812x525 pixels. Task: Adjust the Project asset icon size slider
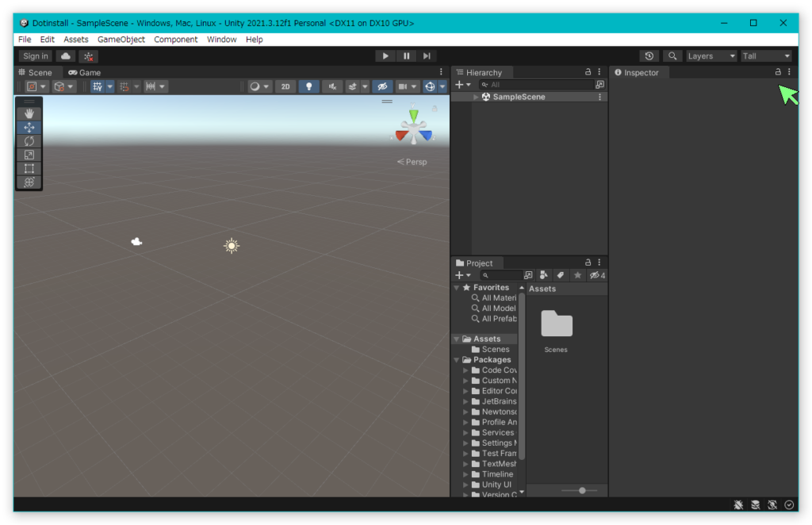pyautogui.click(x=582, y=491)
